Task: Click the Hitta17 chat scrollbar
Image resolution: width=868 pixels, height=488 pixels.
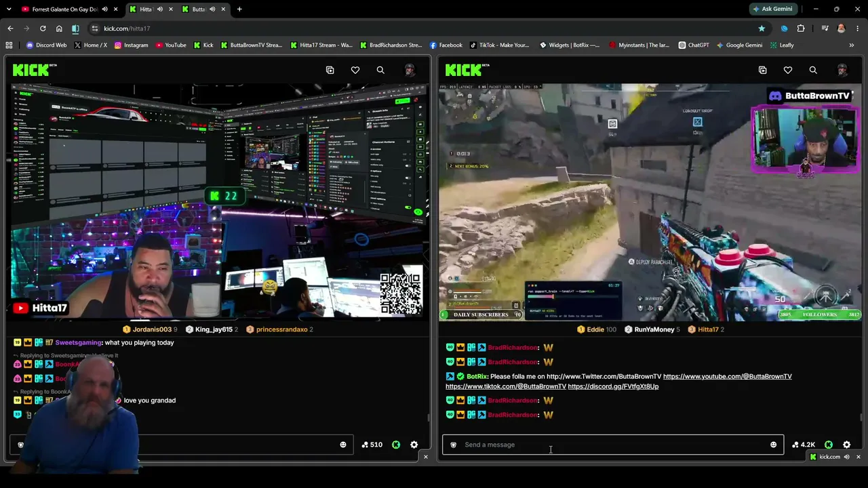Action: coord(428,418)
